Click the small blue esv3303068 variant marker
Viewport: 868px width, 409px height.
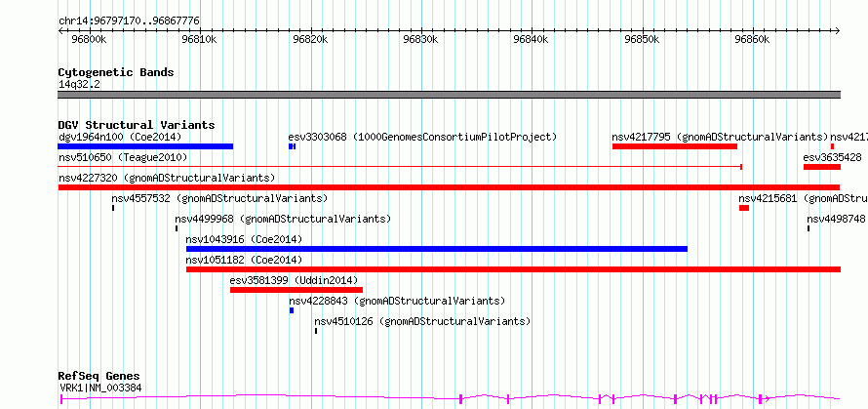[x=293, y=146]
